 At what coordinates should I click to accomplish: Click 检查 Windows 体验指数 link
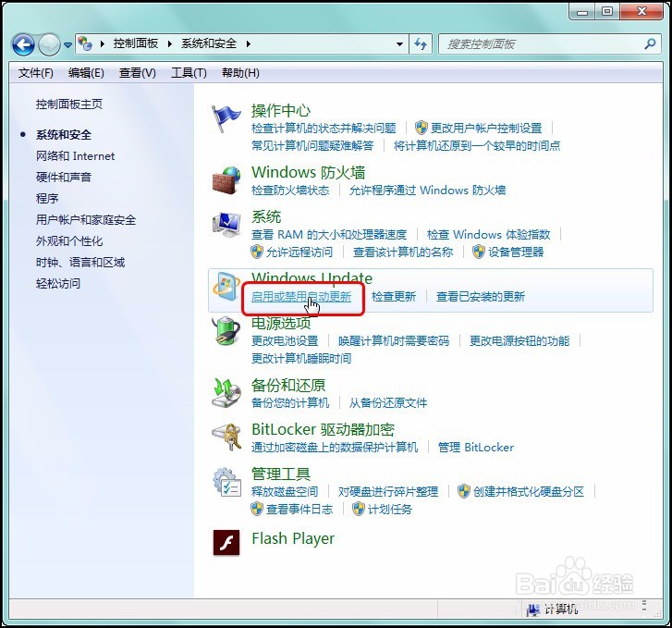coord(489,235)
